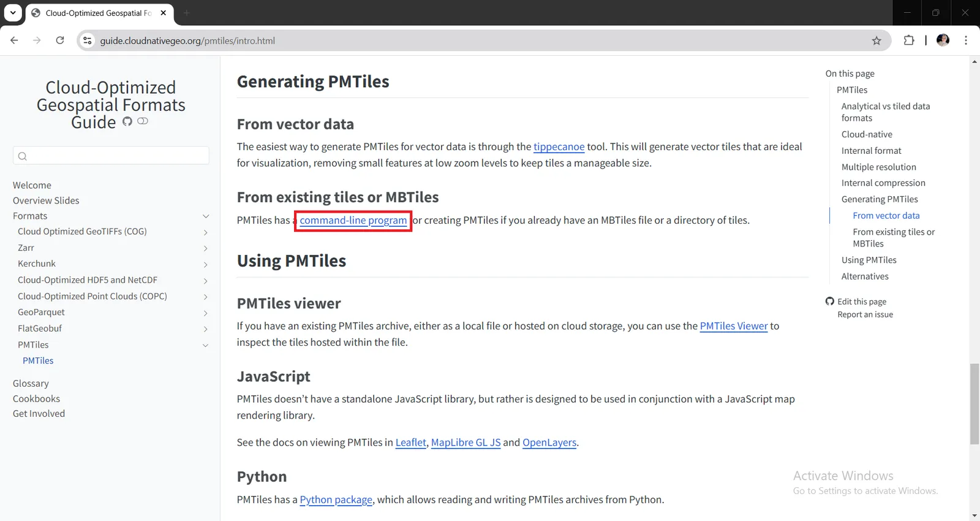This screenshot has height=521, width=980.
Task: Jump to Multiple resolution in page contents
Action: pos(879,167)
